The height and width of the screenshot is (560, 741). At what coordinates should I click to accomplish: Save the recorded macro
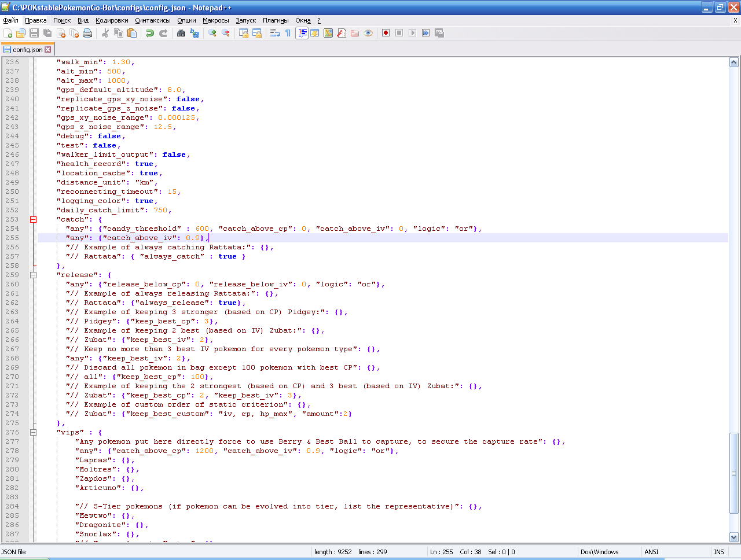439,33
